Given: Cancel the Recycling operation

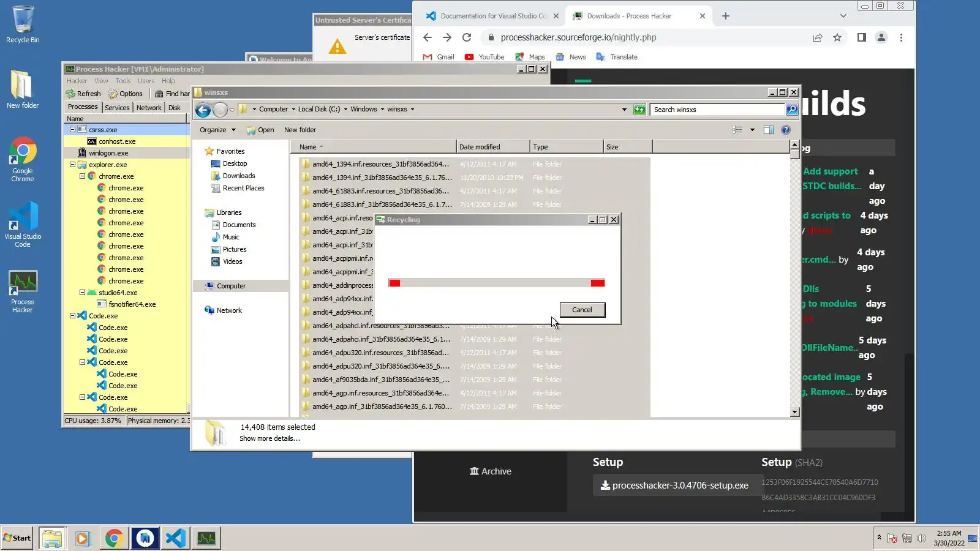Looking at the screenshot, I should click(x=582, y=310).
